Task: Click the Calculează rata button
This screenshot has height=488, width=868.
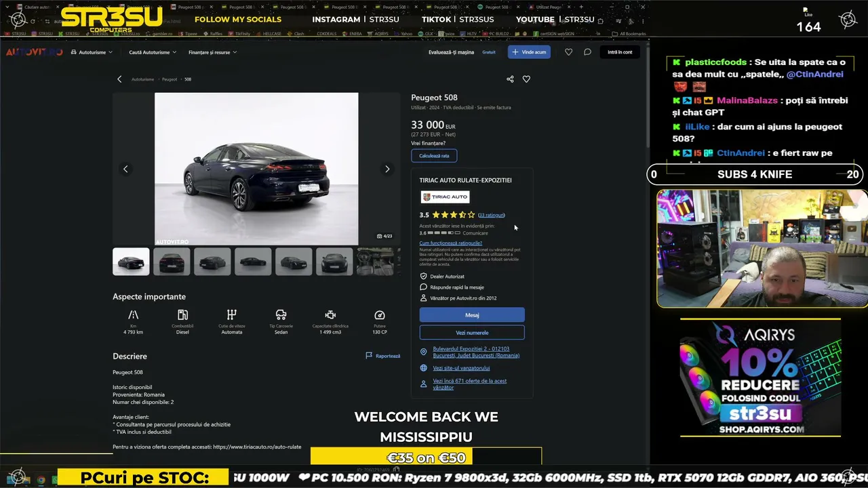Action: [x=434, y=156]
